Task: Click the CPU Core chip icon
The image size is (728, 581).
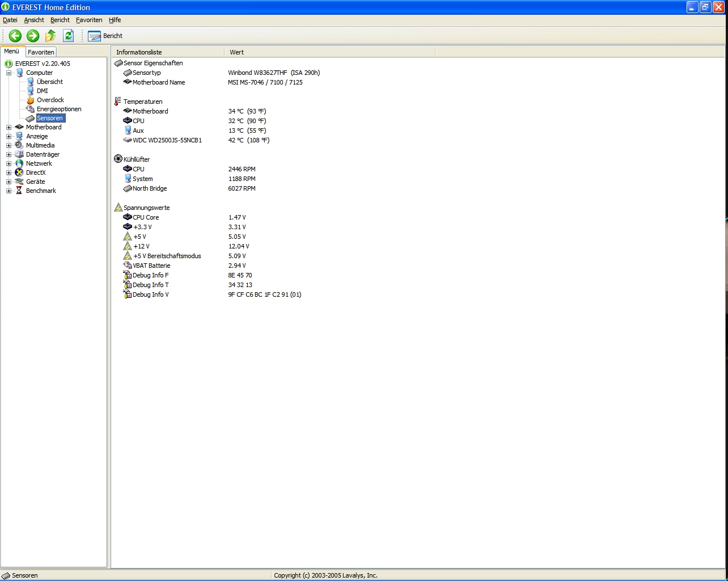Action: (x=128, y=217)
